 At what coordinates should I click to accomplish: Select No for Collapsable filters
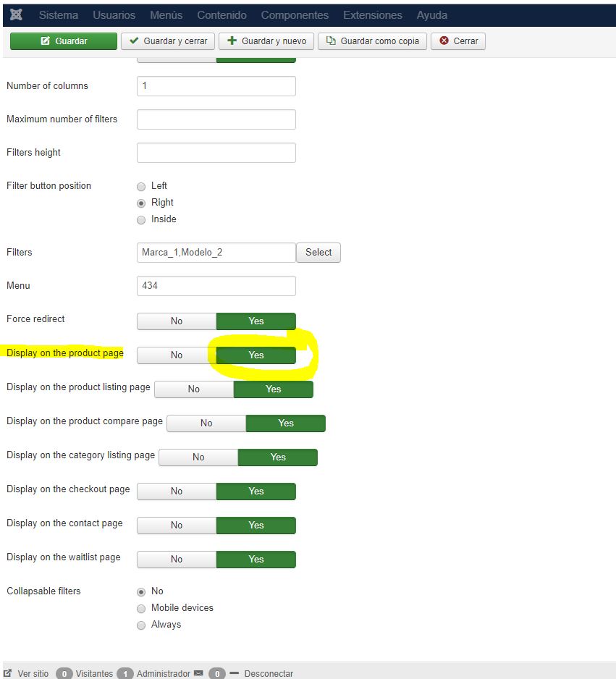point(141,592)
